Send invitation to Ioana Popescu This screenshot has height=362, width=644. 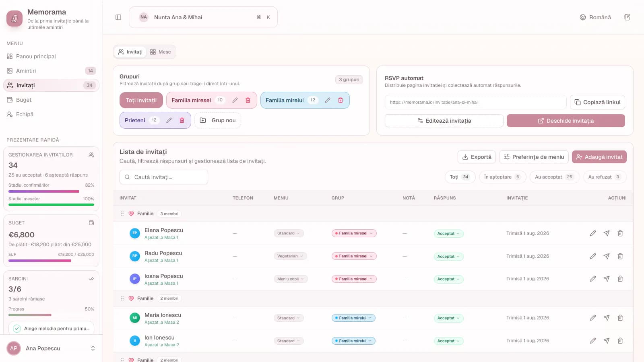[607, 279]
